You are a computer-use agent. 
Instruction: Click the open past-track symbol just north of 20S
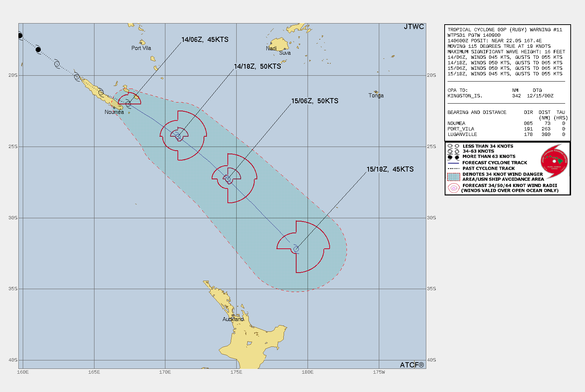tap(57, 64)
